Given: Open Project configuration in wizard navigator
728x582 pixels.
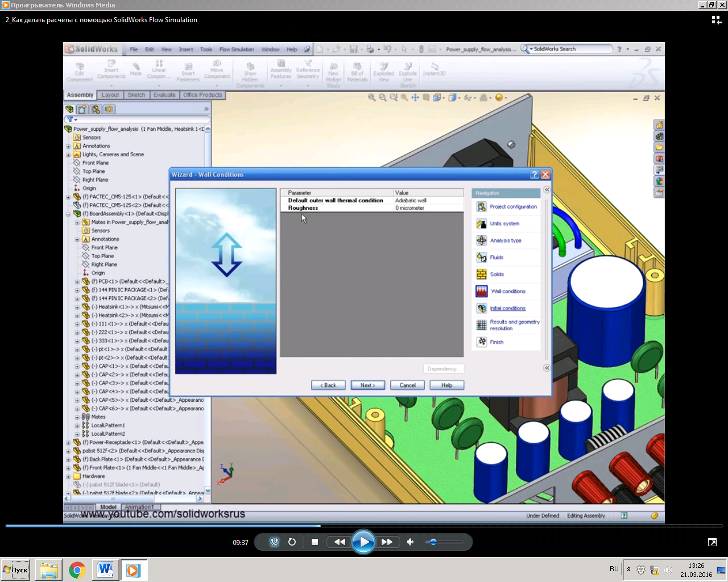Looking at the screenshot, I should click(507, 207).
